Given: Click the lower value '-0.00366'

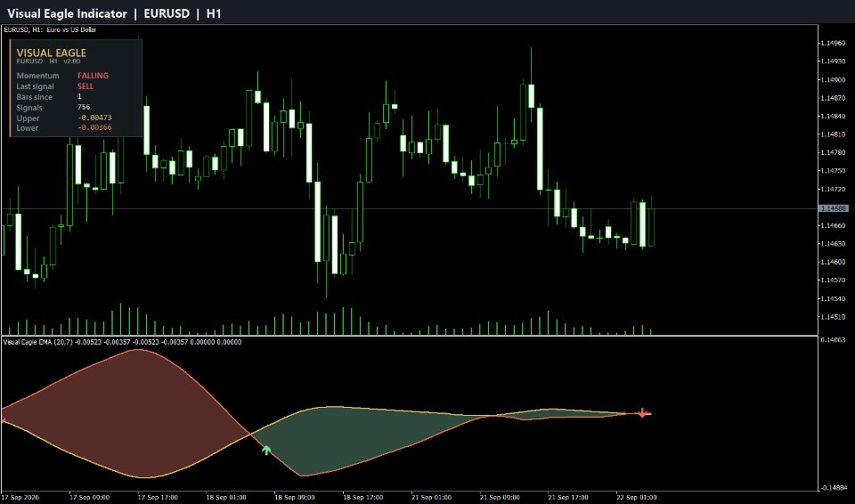Looking at the screenshot, I should [94, 127].
